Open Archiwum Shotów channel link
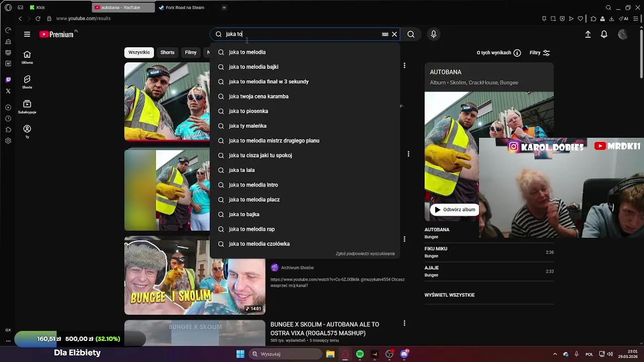The image size is (644, 362). click(297, 268)
